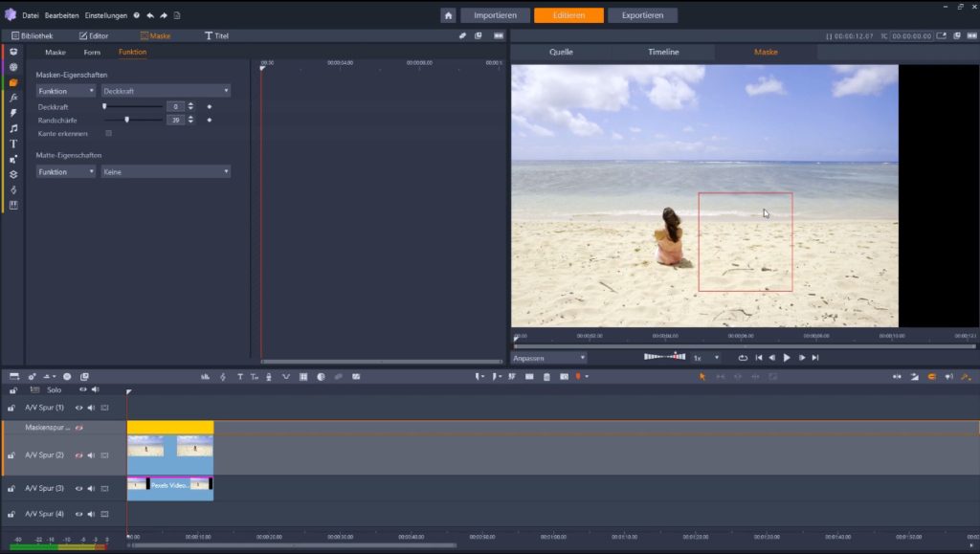This screenshot has width=980, height=554.
Task: Select the microphone voice-over tool in timeline toolbar
Action: click(269, 377)
